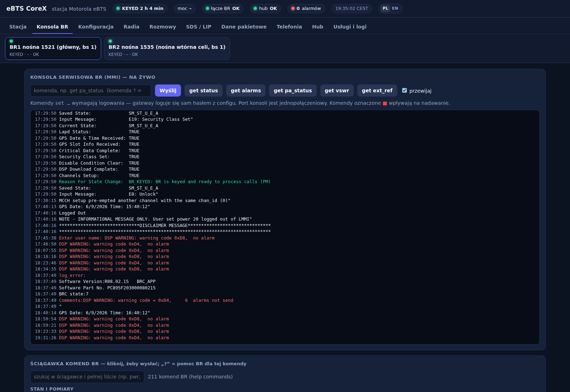Select the BR1 nośna 1521 card
The image size is (570, 392).
click(x=53, y=48)
